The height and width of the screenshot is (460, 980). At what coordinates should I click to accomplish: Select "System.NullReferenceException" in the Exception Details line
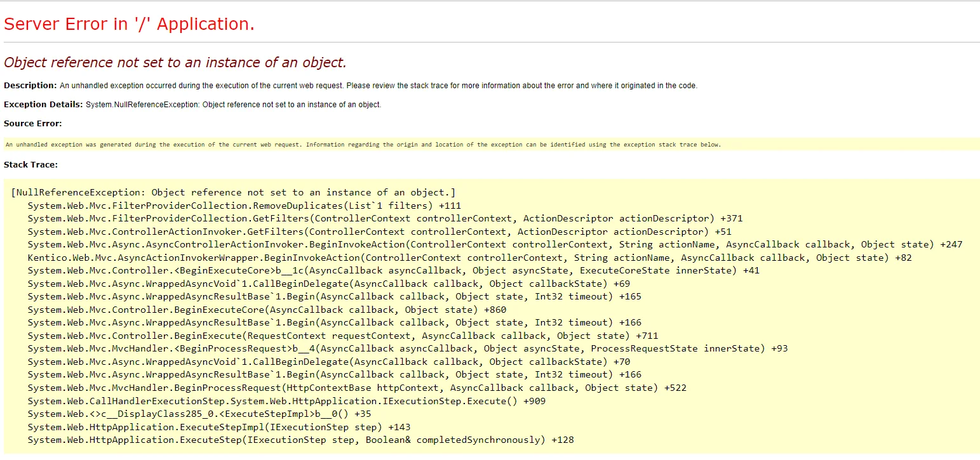pos(142,105)
